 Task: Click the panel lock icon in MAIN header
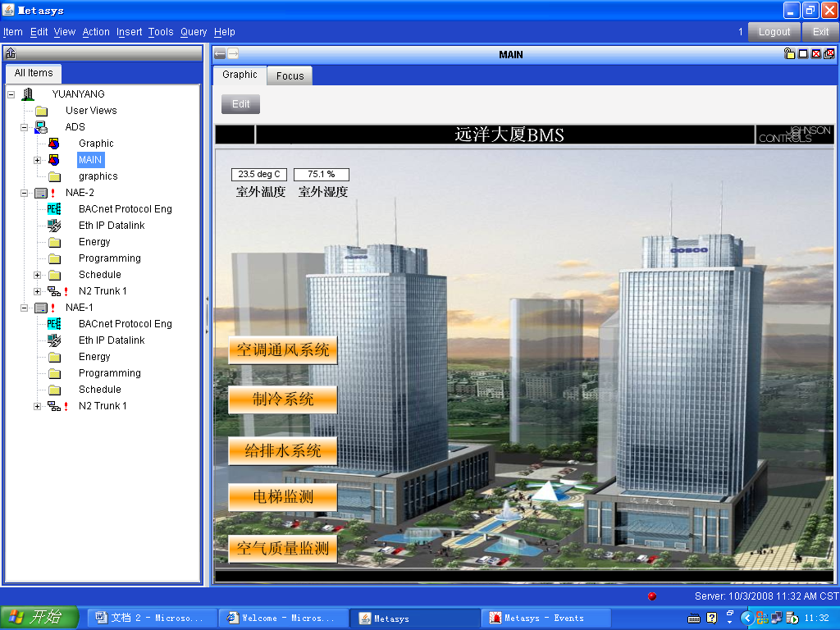(790, 54)
